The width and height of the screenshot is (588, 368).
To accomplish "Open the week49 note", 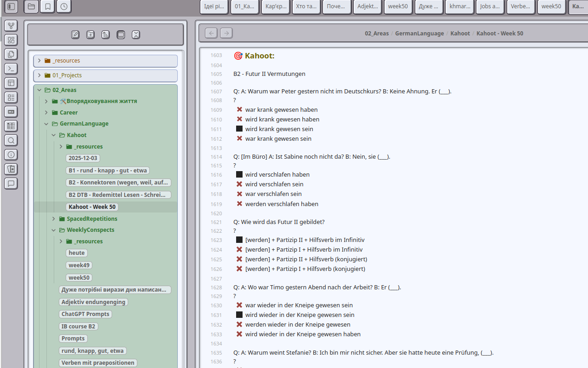I will 79,265.
